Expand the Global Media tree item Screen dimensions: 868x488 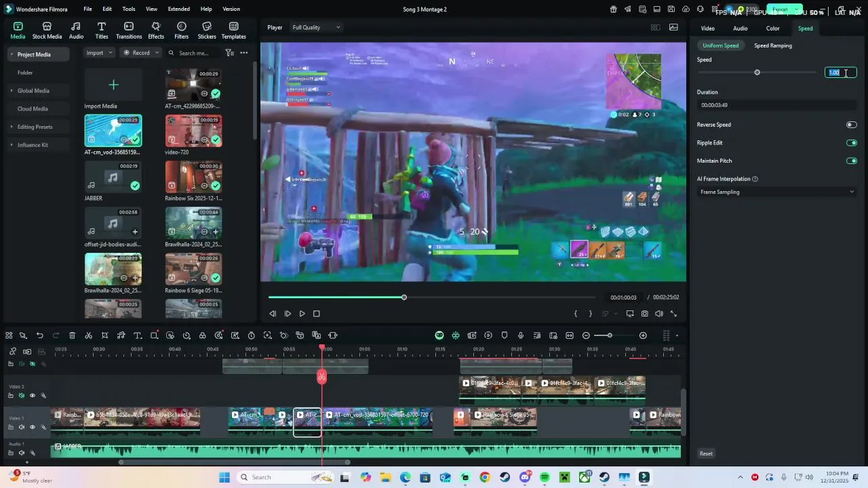12,91
